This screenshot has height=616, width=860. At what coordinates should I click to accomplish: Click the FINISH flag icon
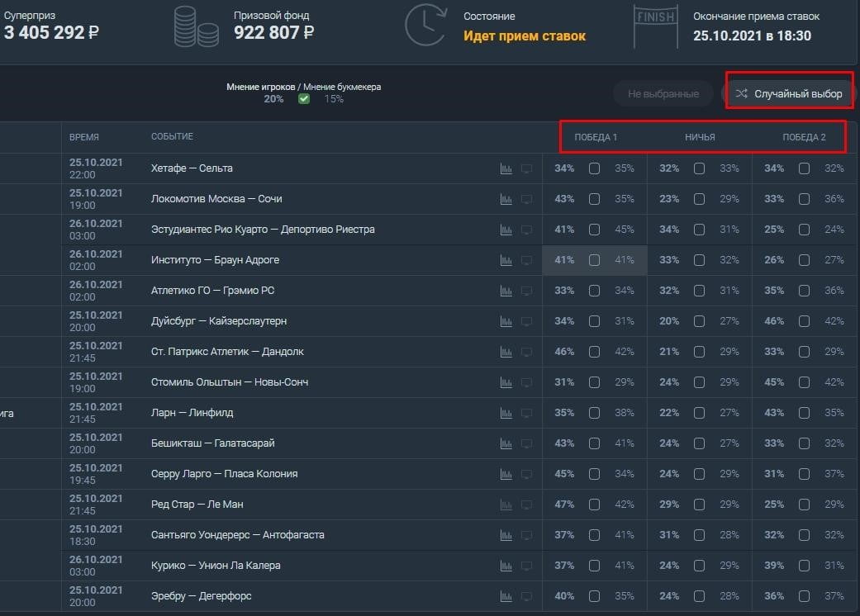(655, 26)
